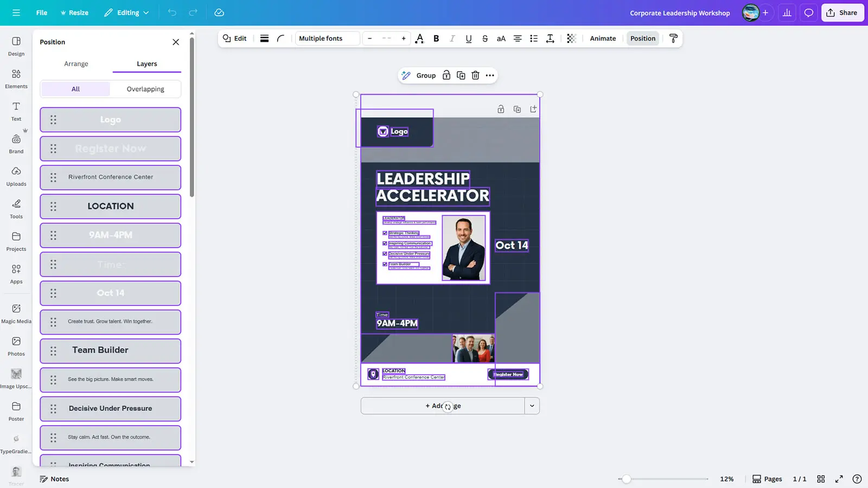The height and width of the screenshot is (488, 868).
Task: Select the LOCATION layer in the list
Action: click(111, 206)
